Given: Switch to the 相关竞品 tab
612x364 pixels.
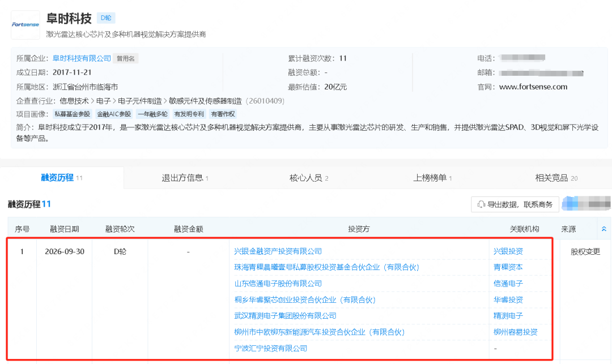Looking at the screenshot, I should point(556,178).
